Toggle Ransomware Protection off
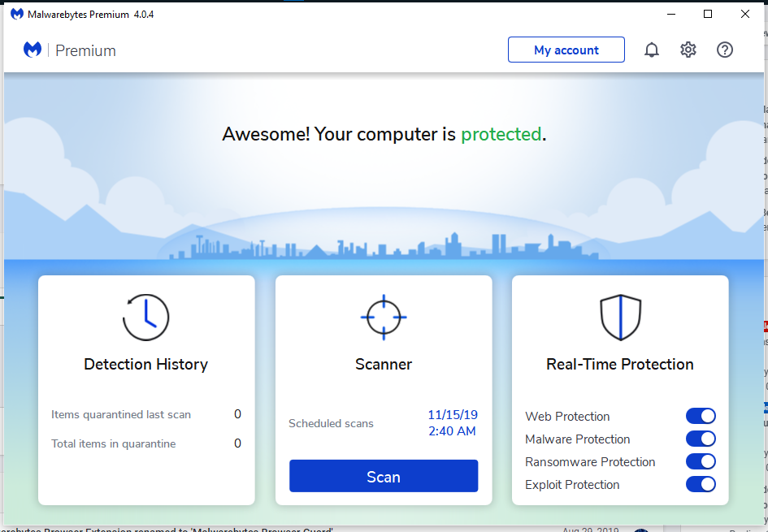 tap(701, 461)
